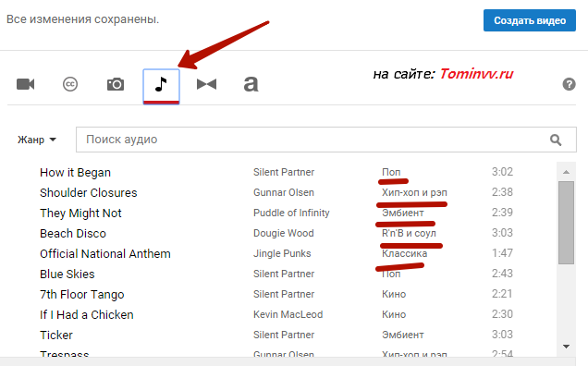Click the scrollbar down arrow
This screenshot has width=588, height=366.
pyautogui.click(x=566, y=346)
